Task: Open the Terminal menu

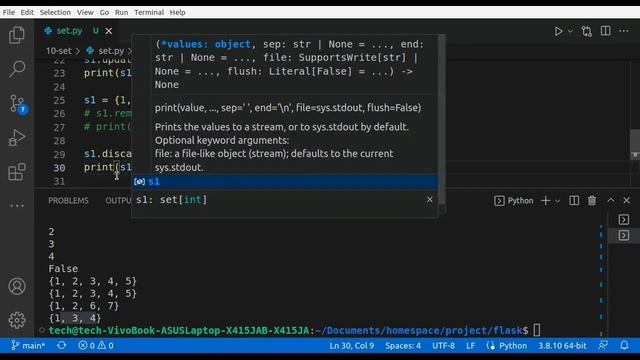Action: 149,12
